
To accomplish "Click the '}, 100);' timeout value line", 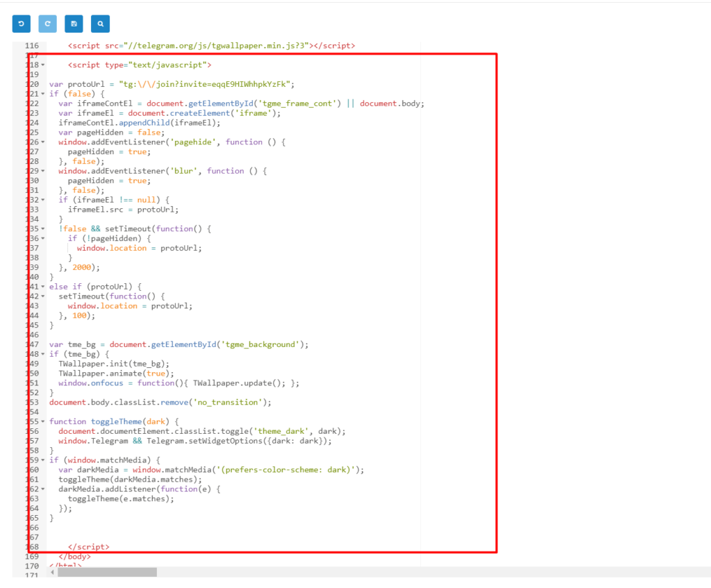I will [76, 316].
